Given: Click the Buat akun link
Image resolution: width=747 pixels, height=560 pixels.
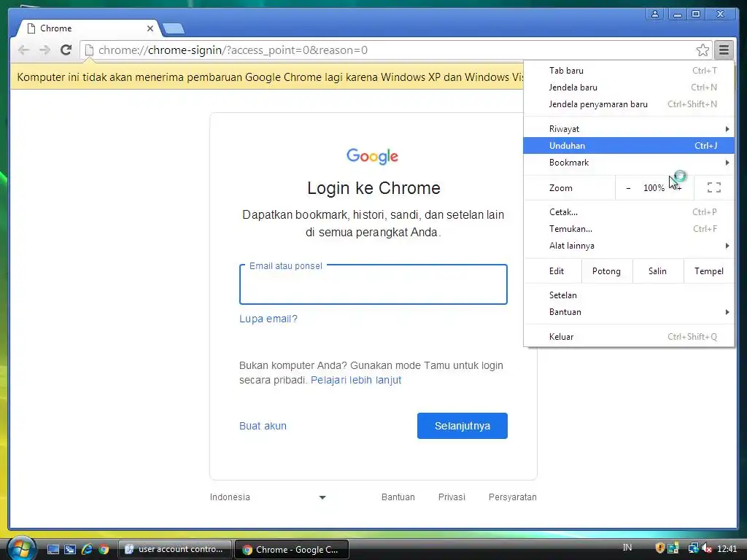Looking at the screenshot, I should [x=263, y=426].
